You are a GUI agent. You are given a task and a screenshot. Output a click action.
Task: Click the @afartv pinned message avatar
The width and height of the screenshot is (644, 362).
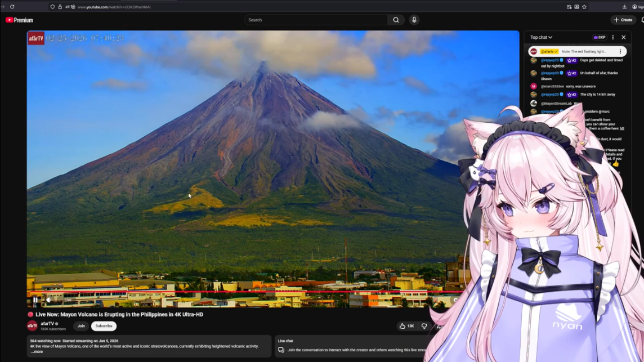[534, 51]
